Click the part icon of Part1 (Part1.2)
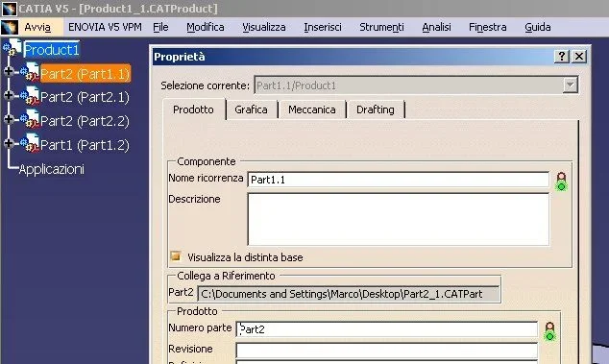This screenshot has height=364, width=609. pos(30,144)
